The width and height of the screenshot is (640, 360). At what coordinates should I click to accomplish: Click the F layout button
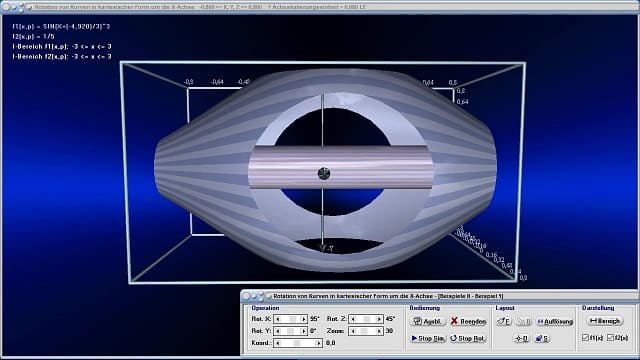pos(504,321)
